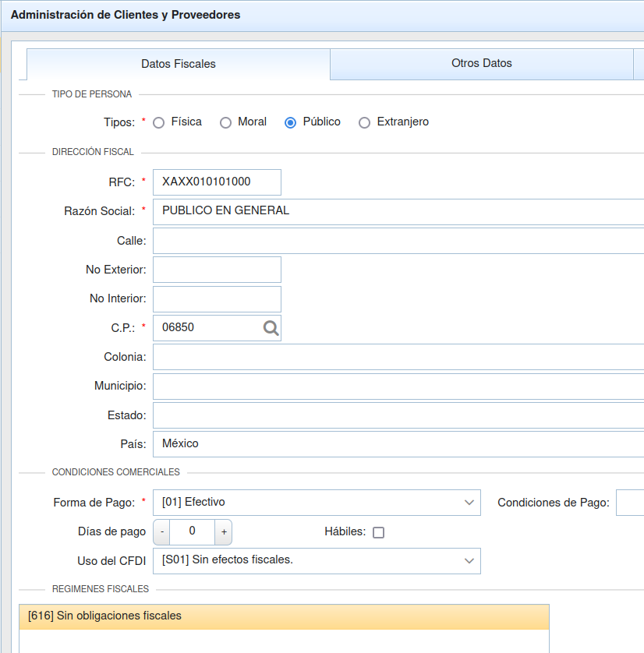The image size is (644, 653).
Task: Click the País field showing México
Action: 398,444
